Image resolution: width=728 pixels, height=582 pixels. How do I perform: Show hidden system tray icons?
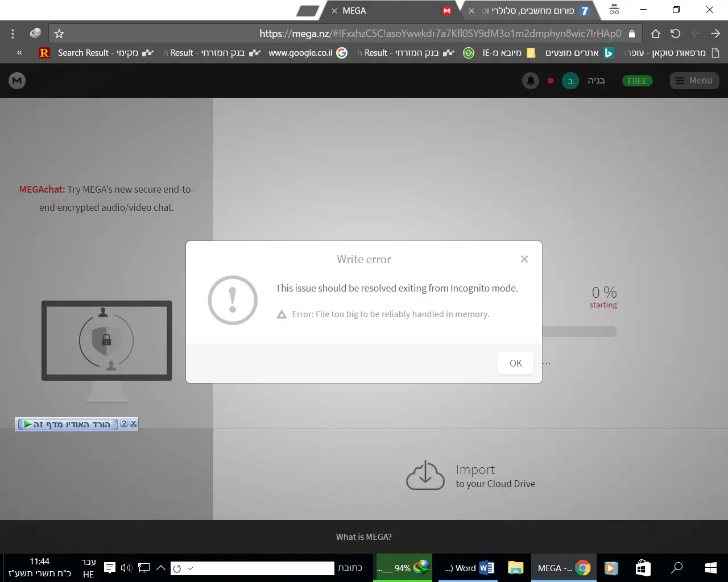[161, 568]
